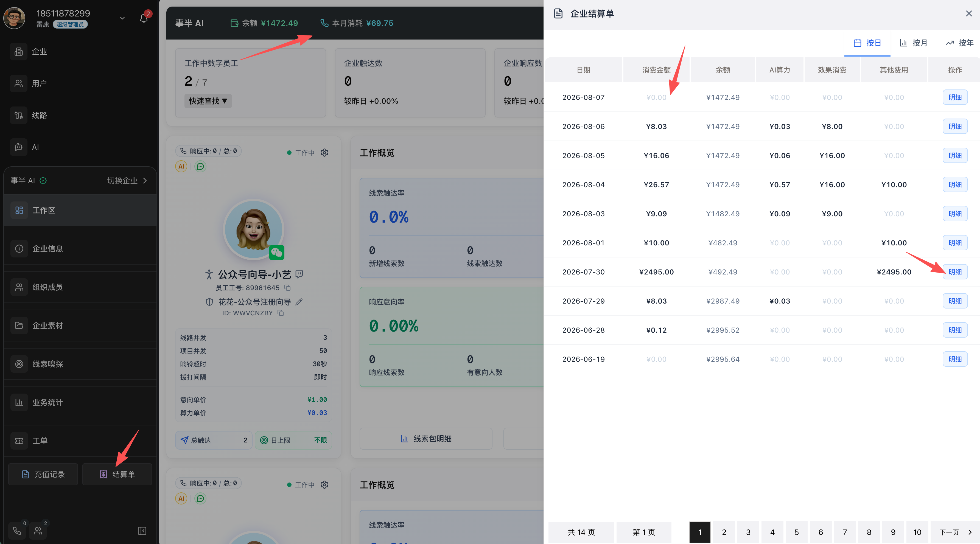The height and width of the screenshot is (544, 980).
Task: Open the AI sidebar section
Action: (x=80, y=147)
